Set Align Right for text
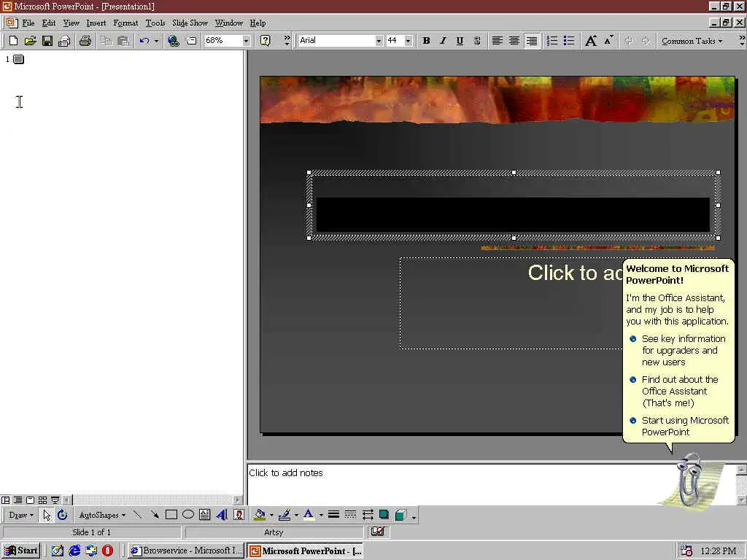Screen dimensions: 747x560 [x=532, y=41]
